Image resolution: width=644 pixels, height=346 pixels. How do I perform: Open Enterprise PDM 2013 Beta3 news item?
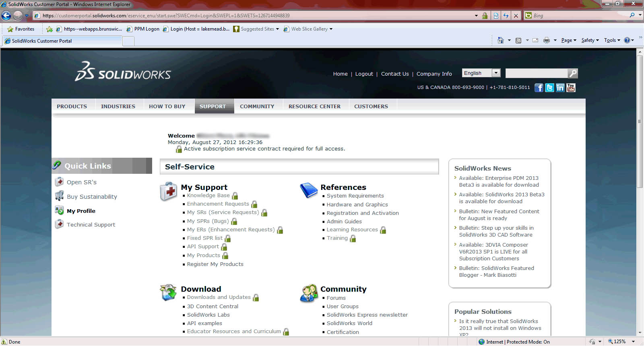coord(499,181)
